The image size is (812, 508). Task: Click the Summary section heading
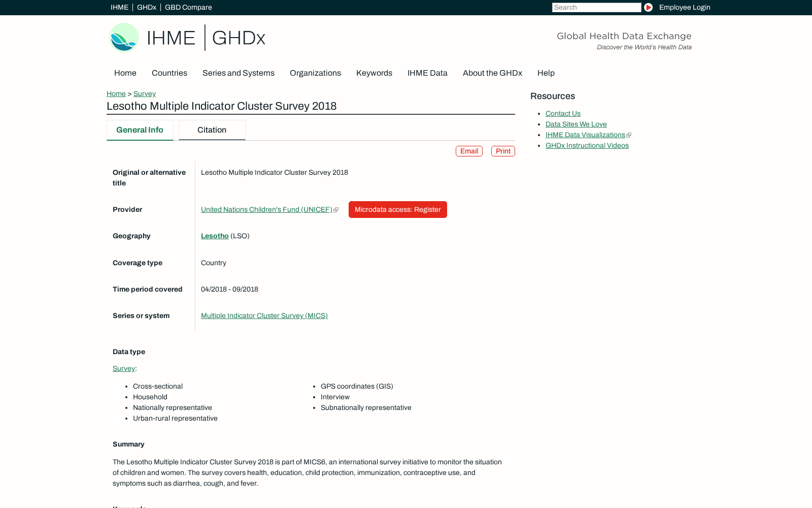pyautogui.click(x=128, y=444)
